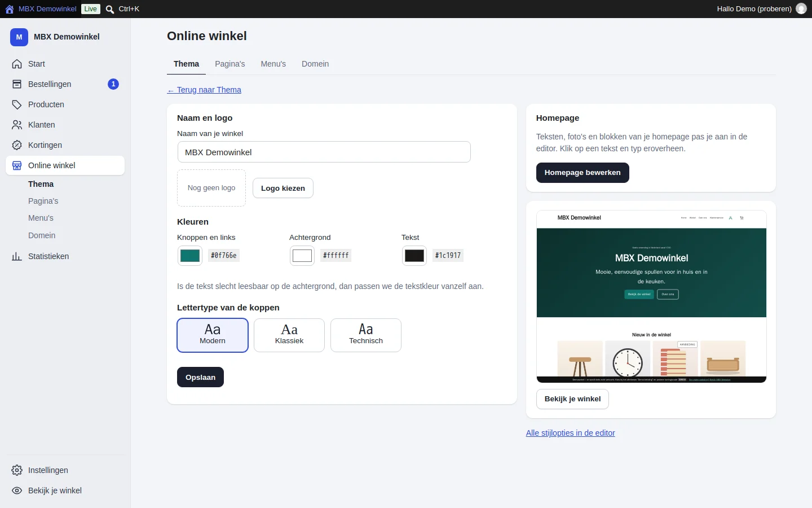812x508 pixels.
Task: Click the home icon in top bar
Action: (10, 9)
